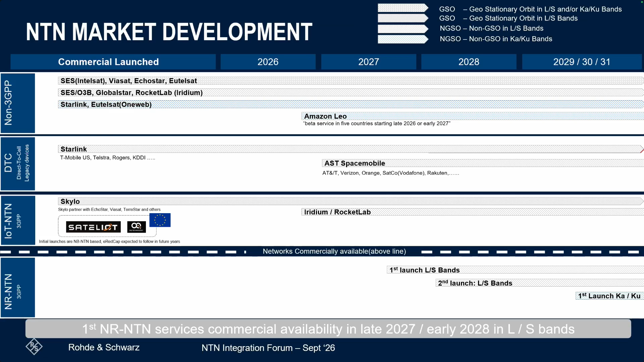The width and height of the screenshot is (644, 362).
Task: Click the GSO L/S Bands legend arrow
Action: 403,18
